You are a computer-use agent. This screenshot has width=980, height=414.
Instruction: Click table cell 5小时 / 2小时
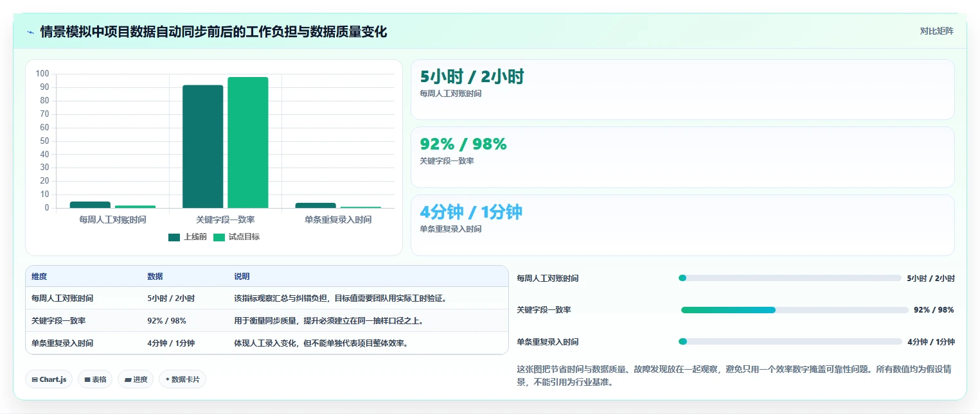[x=171, y=298]
